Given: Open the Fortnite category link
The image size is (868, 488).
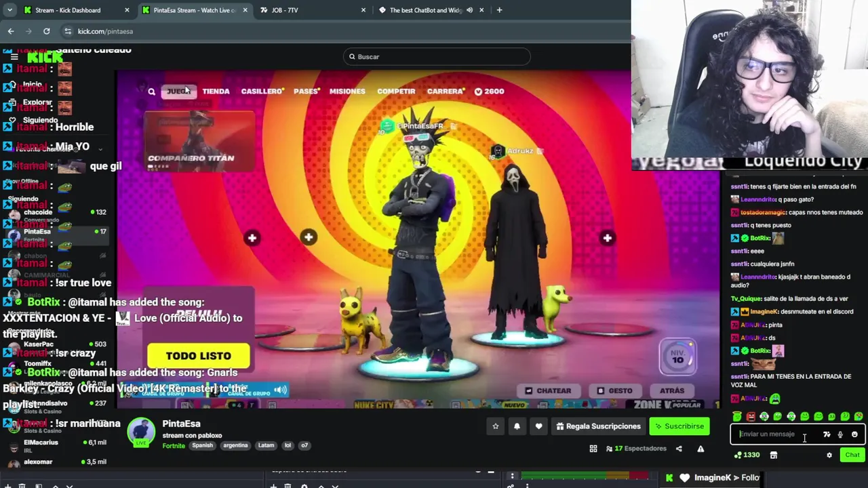Looking at the screenshot, I should (174, 445).
